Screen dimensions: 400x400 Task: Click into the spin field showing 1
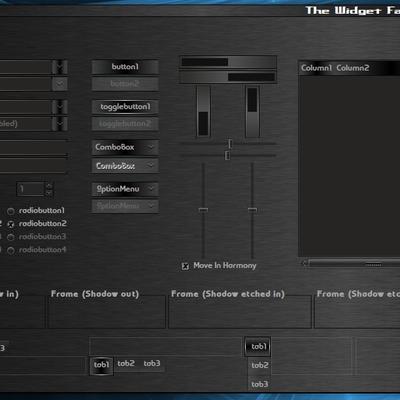30,189
